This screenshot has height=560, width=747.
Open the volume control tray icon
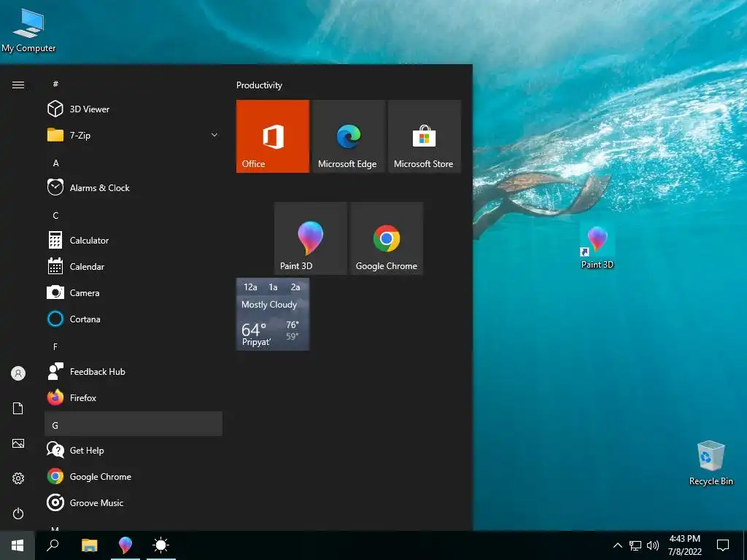click(653, 545)
